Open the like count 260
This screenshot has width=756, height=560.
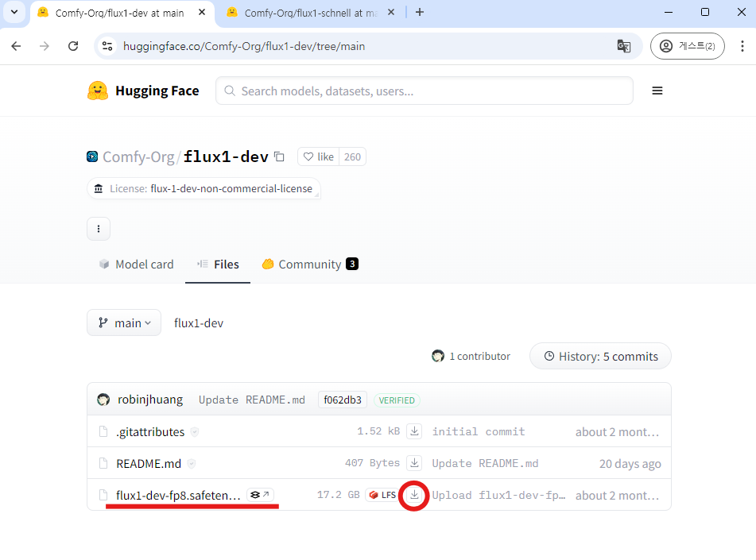pos(352,156)
